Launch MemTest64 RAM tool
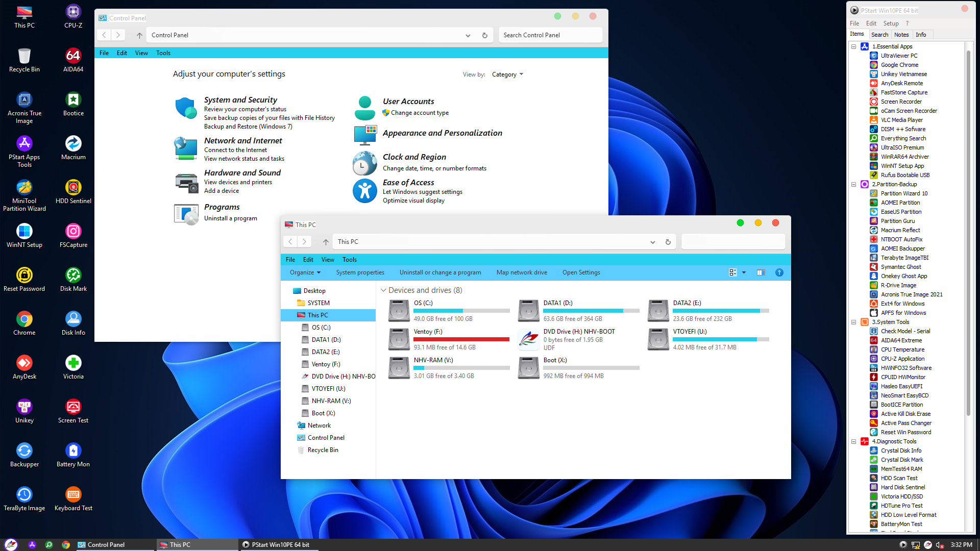 (x=901, y=468)
